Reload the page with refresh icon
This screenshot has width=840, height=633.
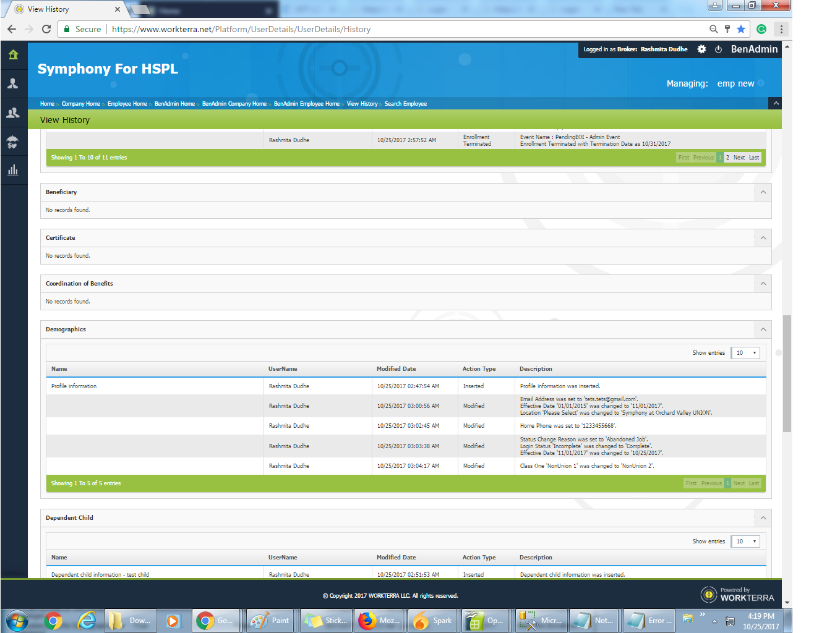pyautogui.click(x=46, y=29)
